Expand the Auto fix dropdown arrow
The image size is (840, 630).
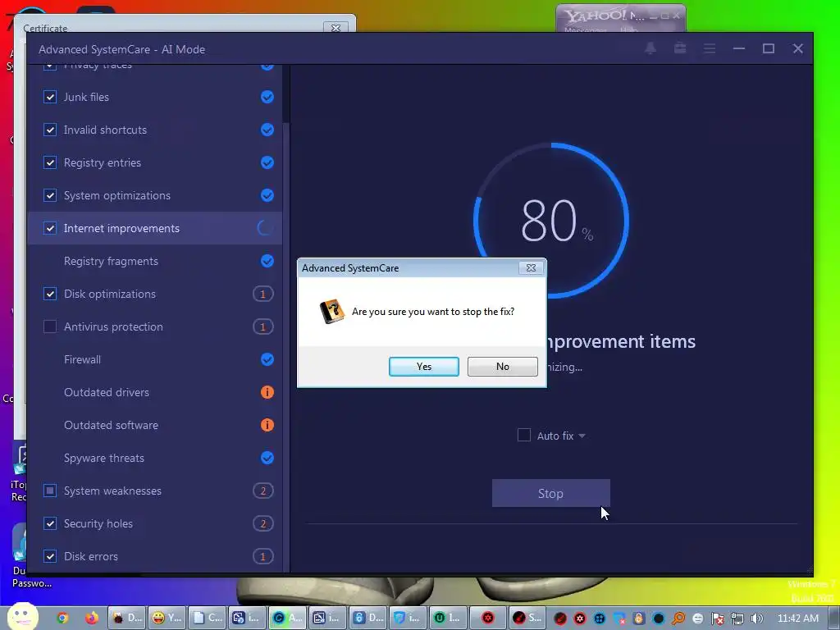coord(582,436)
